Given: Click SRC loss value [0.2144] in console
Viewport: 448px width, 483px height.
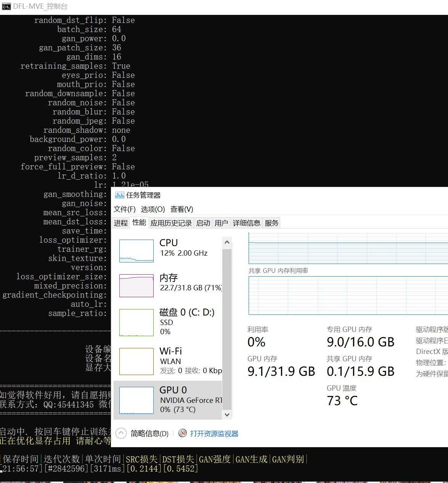Looking at the screenshot, I should 144,469.
